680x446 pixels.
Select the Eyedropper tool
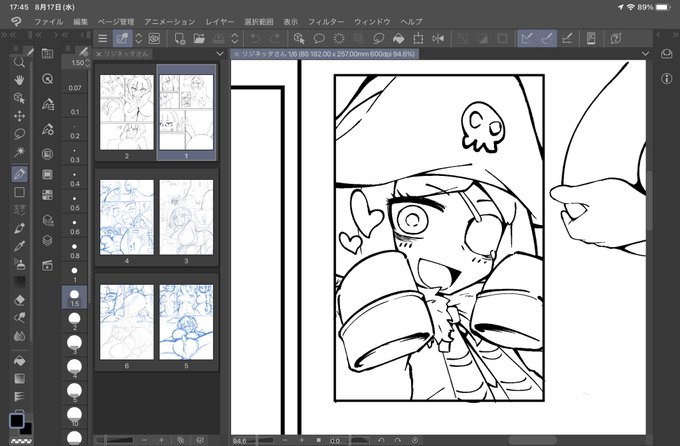click(19, 246)
